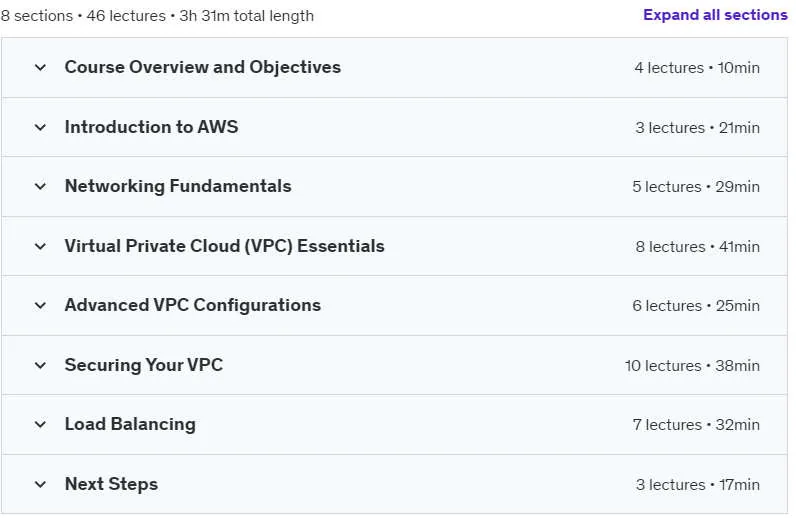
Task: Select the Load Balancing section title
Action: 130,425
